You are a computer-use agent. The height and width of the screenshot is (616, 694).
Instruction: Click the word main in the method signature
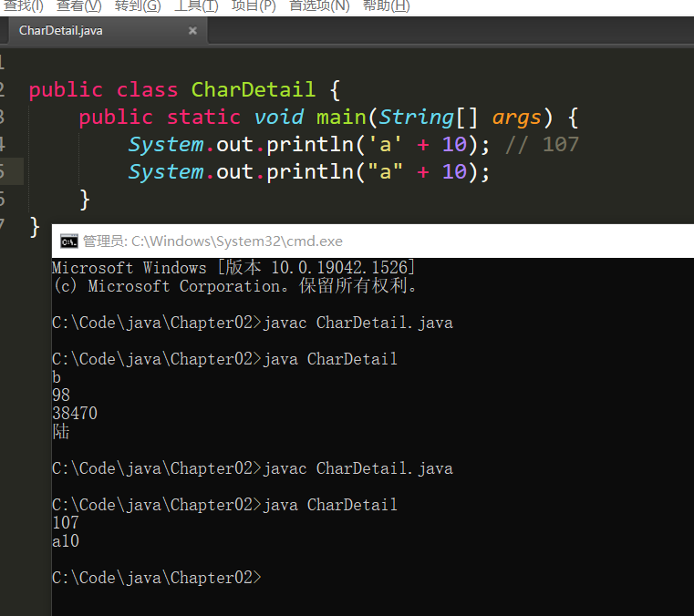[341, 118]
